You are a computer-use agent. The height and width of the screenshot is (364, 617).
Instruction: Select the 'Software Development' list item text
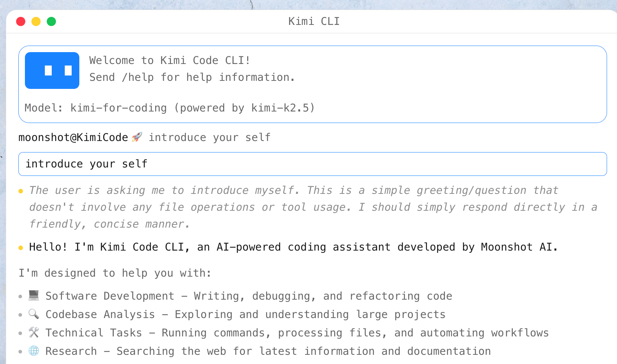(x=110, y=296)
